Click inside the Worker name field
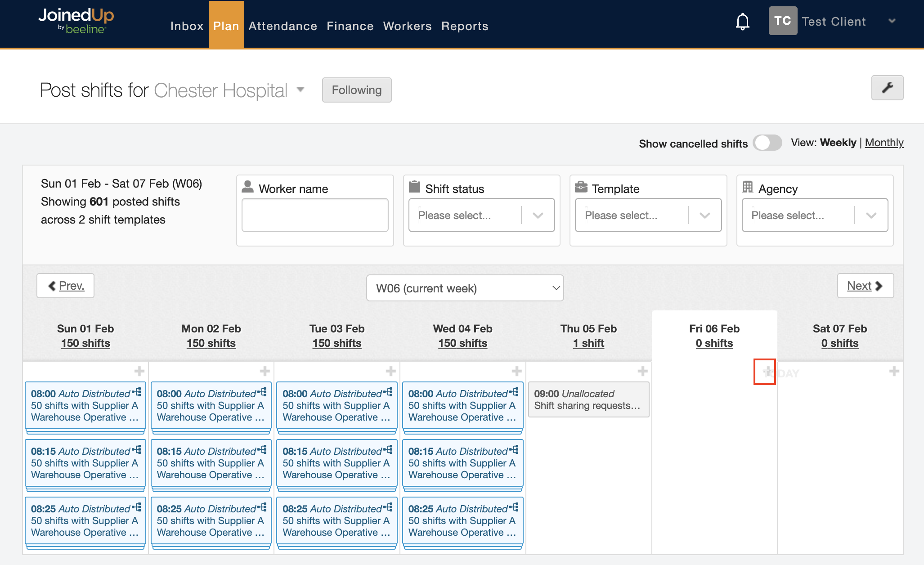924x565 pixels. tap(315, 215)
